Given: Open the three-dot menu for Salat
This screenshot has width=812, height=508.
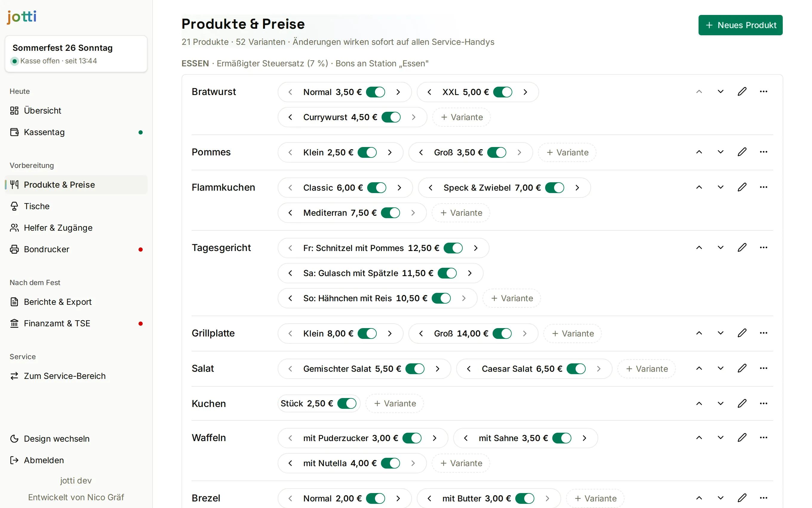Looking at the screenshot, I should pyautogui.click(x=763, y=368).
